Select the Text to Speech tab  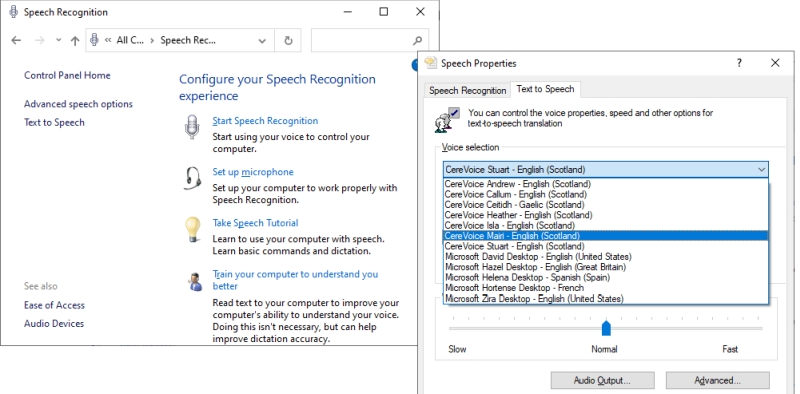click(x=545, y=89)
